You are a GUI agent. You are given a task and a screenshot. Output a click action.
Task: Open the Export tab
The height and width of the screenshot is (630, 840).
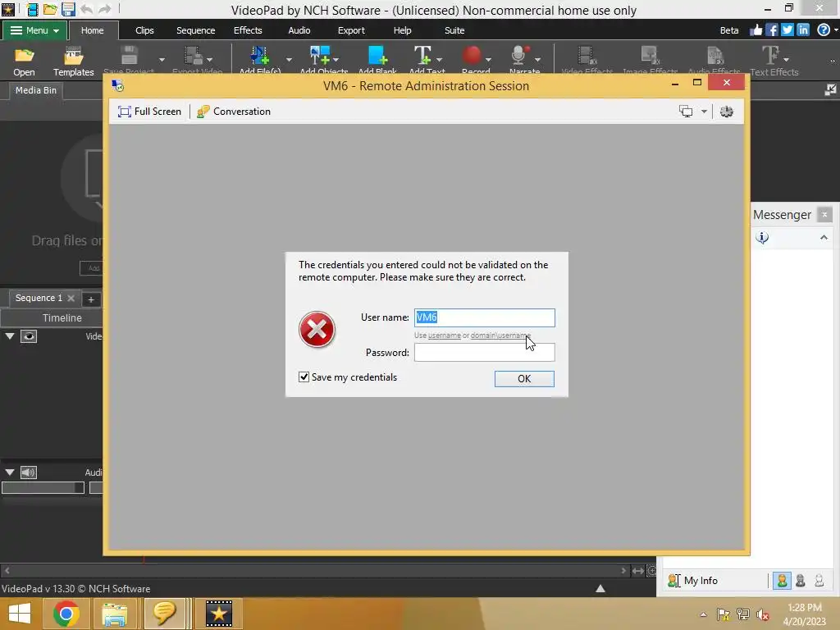click(351, 30)
